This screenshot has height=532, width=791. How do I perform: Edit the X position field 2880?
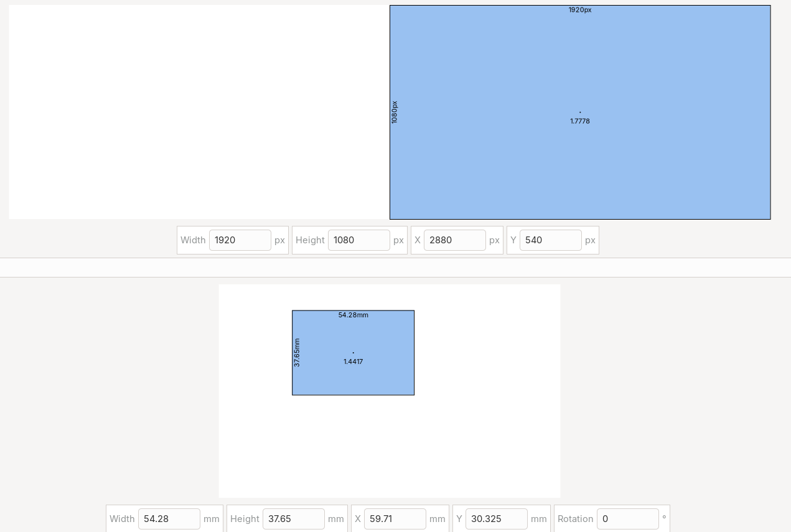click(455, 240)
